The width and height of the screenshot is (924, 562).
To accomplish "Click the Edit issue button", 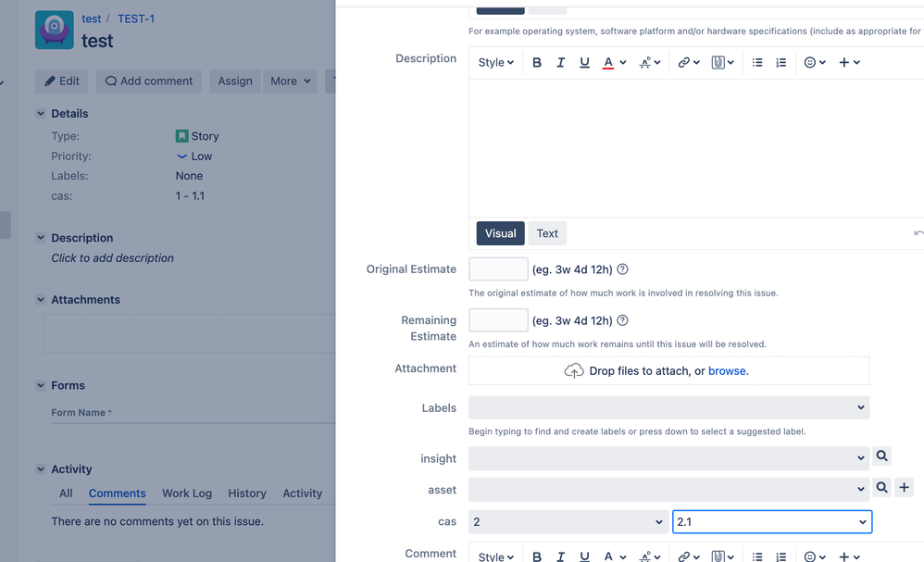I will 61,81.
